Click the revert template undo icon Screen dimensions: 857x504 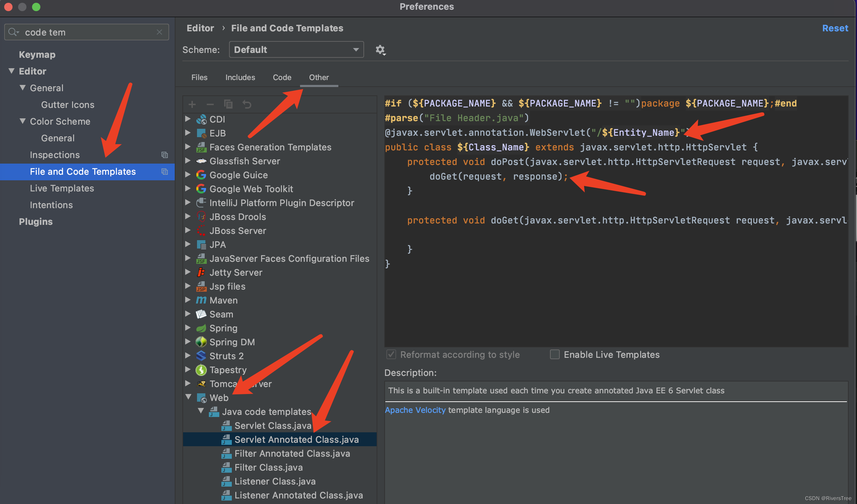[247, 104]
